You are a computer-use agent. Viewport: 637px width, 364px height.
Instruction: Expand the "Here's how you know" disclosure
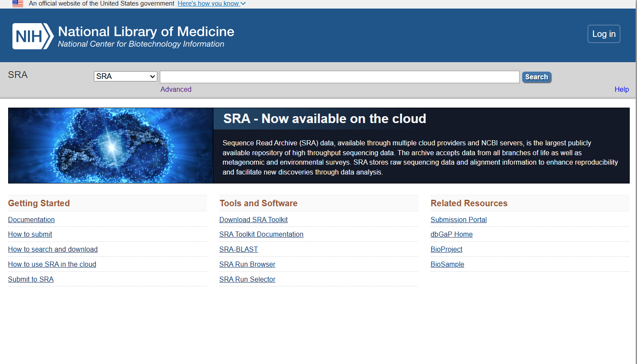[x=212, y=3]
